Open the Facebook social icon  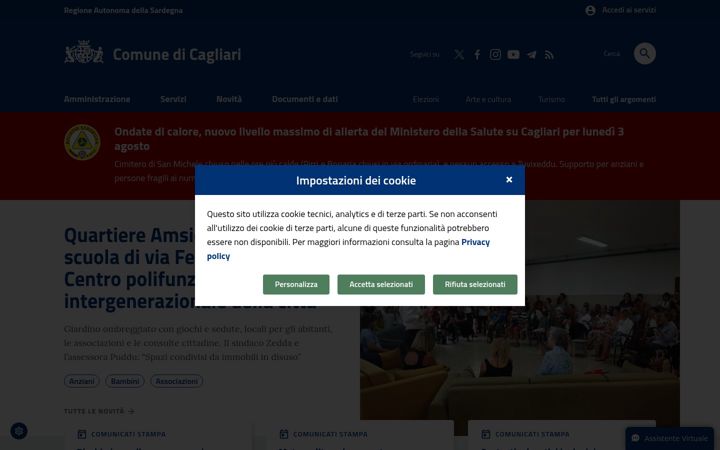point(477,55)
